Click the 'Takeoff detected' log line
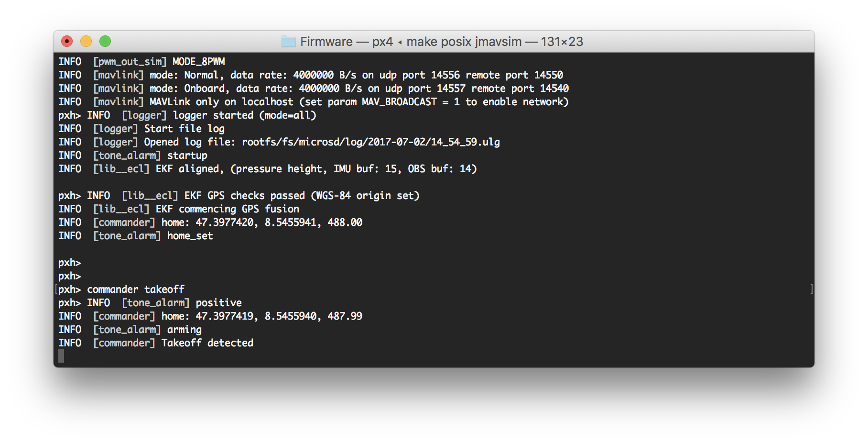Image resolution: width=868 pixels, height=444 pixels. tap(207, 343)
